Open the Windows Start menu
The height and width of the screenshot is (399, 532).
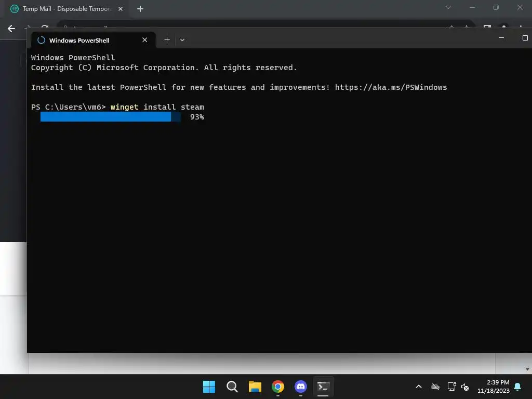pyautogui.click(x=209, y=387)
